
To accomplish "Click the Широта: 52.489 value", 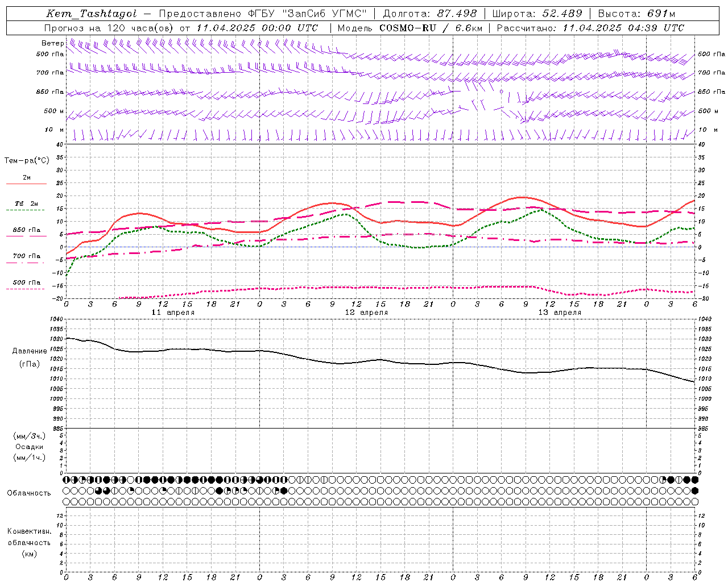I will (x=537, y=14).
